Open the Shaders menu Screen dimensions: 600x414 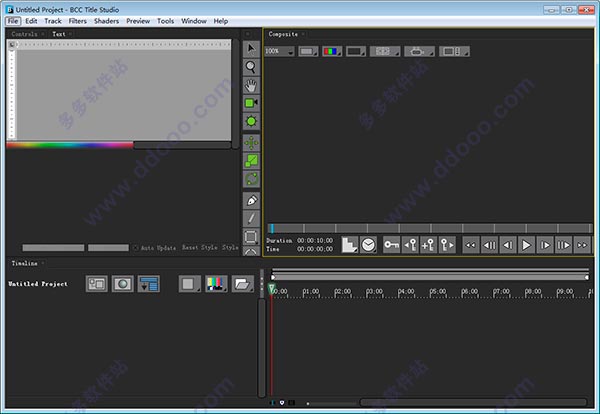[x=106, y=21]
